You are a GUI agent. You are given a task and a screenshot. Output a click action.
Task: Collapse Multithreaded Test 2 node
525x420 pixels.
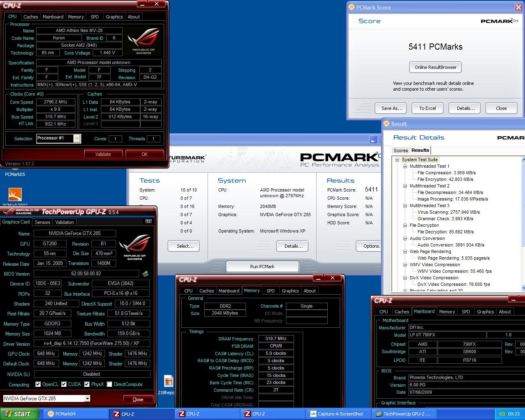[x=405, y=186]
